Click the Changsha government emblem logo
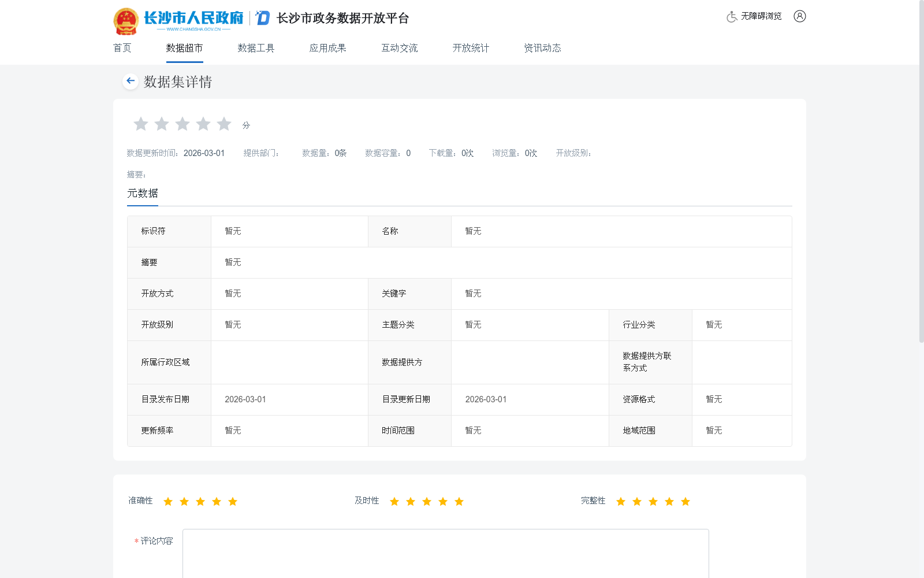 [126, 21]
